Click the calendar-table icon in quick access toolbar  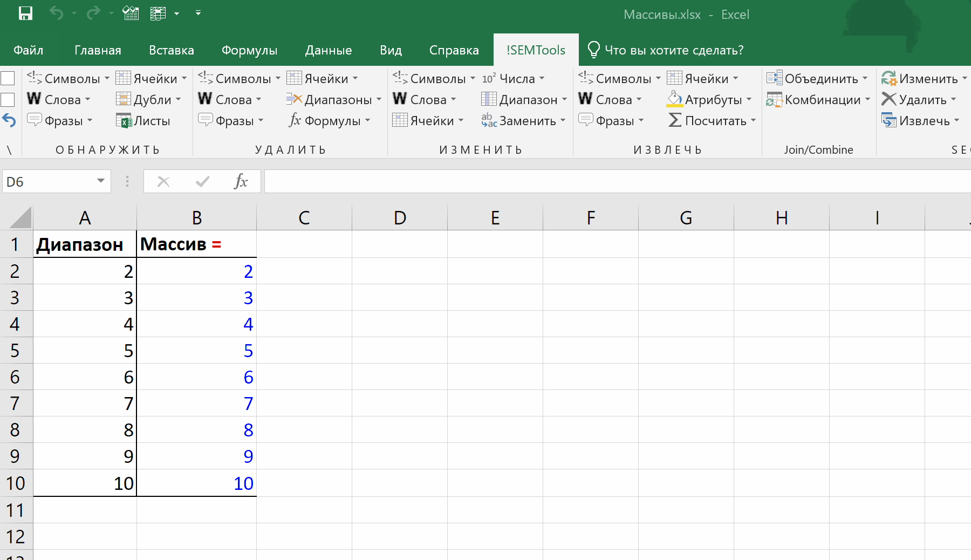[131, 12]
